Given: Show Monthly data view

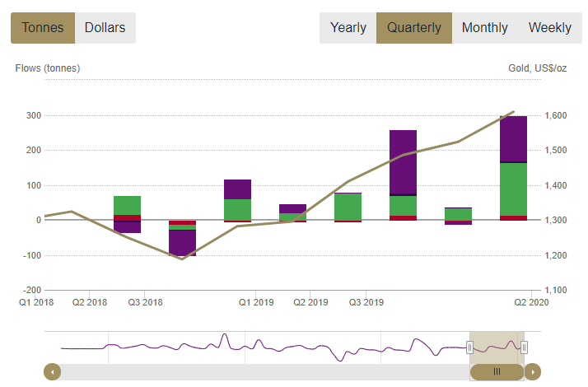Looking at the screenshot, I should pos(484,28).
